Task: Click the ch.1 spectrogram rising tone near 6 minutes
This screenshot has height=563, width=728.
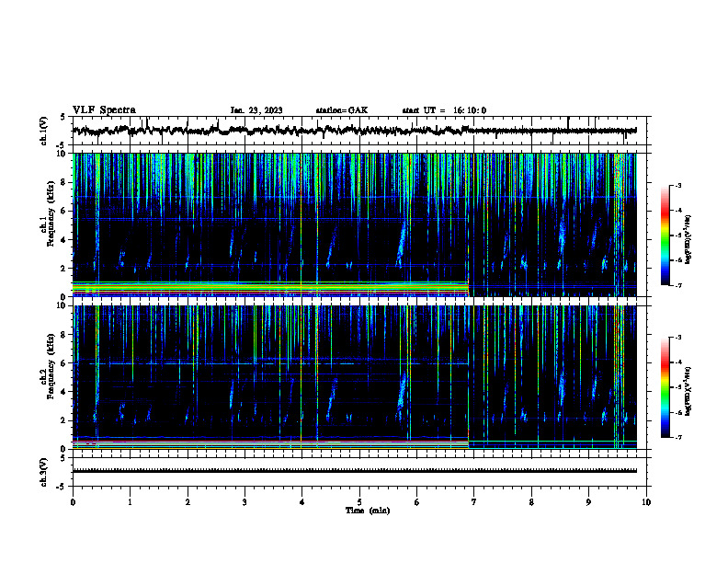Action: [401, 246]
